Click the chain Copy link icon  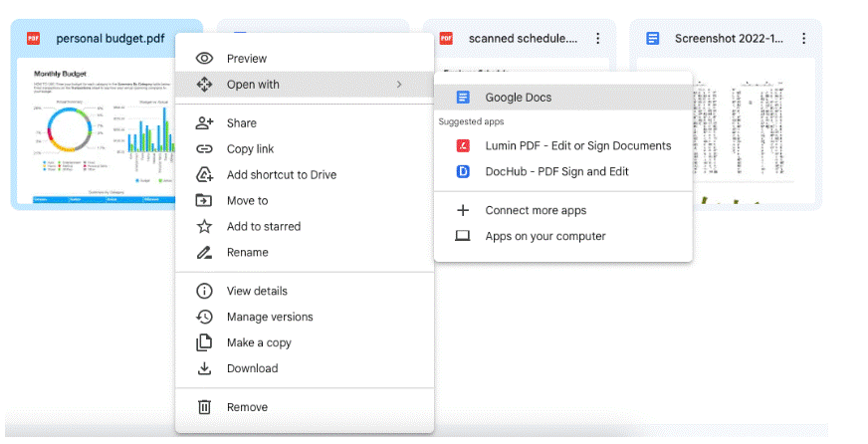click(x=204, y=148)
